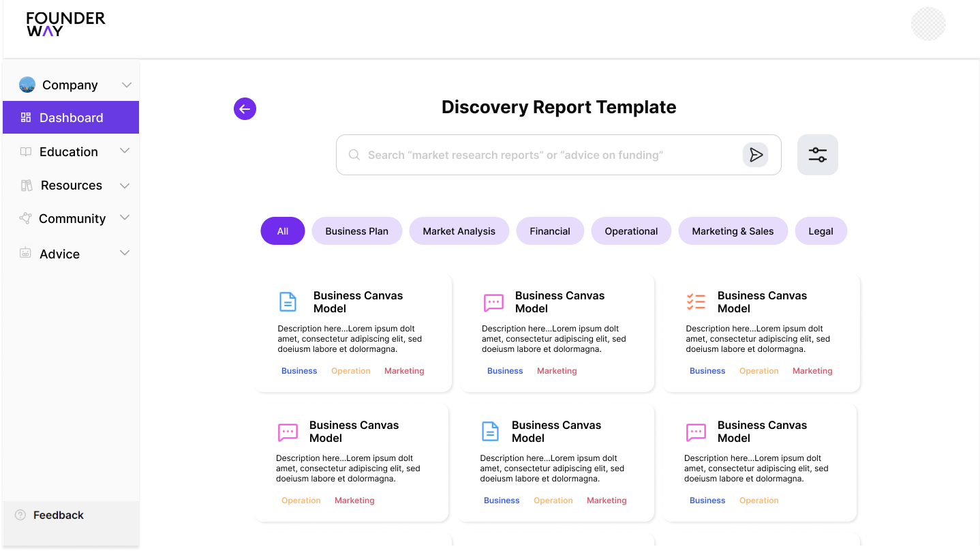Click Business tag on card tagged only Business, Operation
The width and height of the screenshot is (980, 551).
click(707, 501)
